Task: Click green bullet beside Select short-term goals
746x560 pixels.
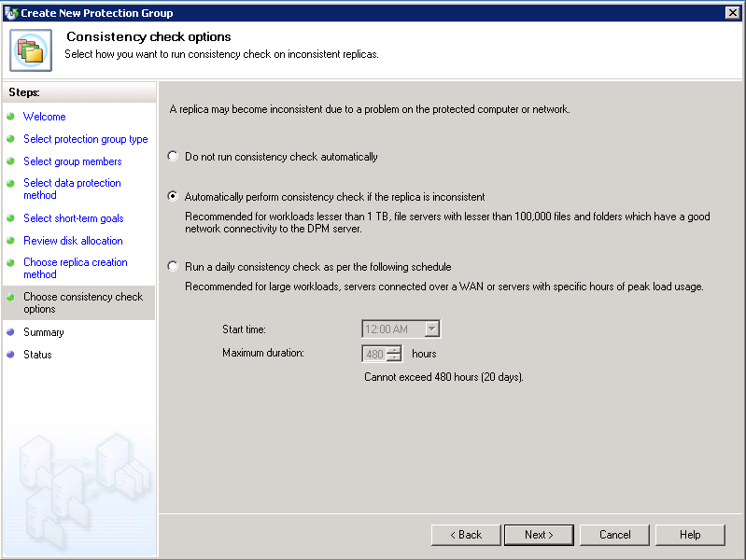Action: (10, 217)
